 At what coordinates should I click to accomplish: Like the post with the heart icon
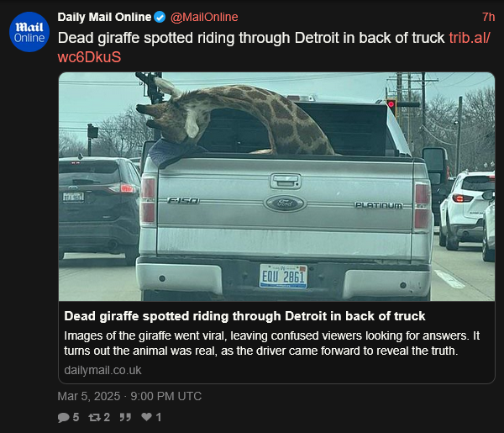coord(147,417)
